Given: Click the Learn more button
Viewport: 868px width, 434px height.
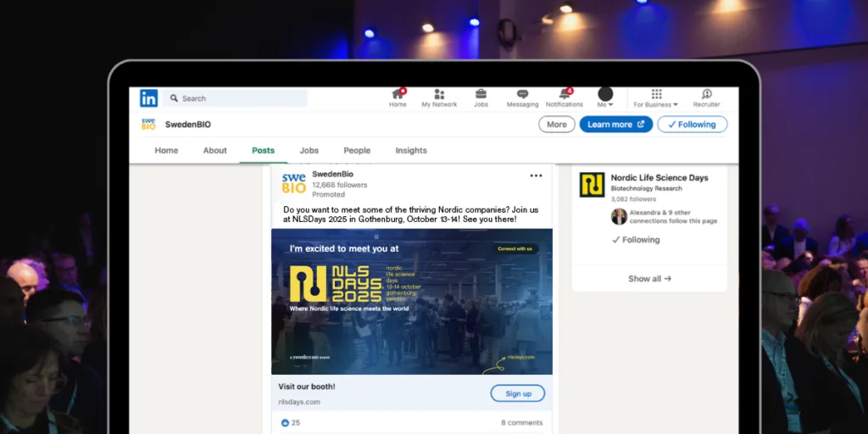Looking at the screenshot, I should pos(615,125).
